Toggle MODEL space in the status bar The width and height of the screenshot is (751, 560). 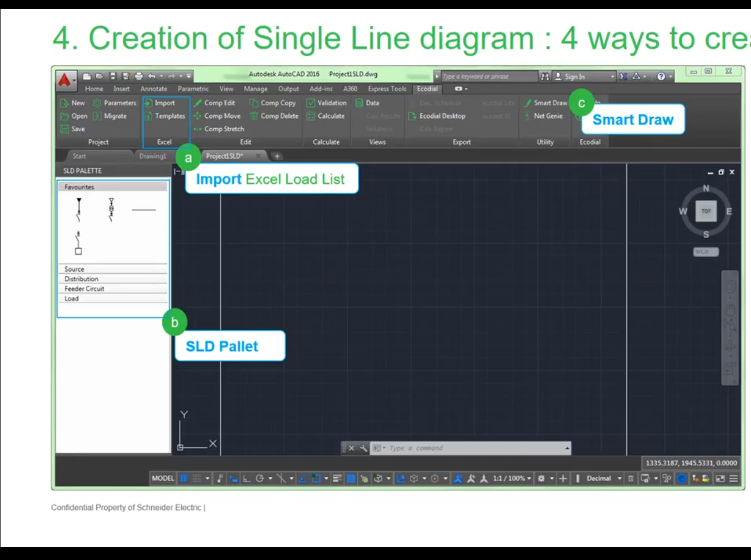tap(163, 478)
